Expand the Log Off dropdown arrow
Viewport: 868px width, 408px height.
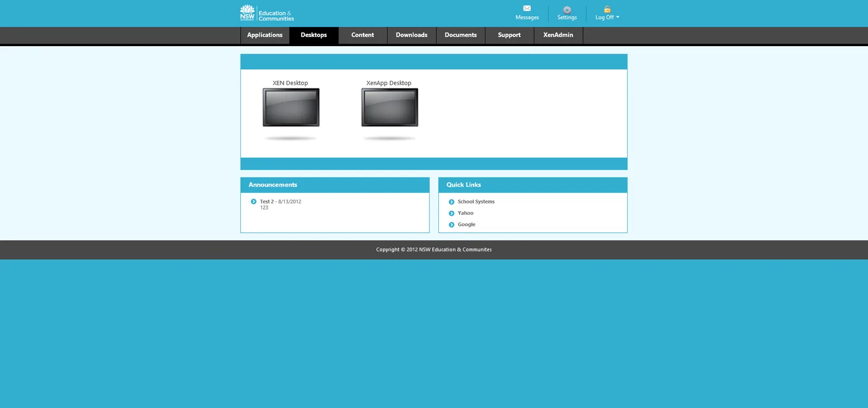point(617,17)
